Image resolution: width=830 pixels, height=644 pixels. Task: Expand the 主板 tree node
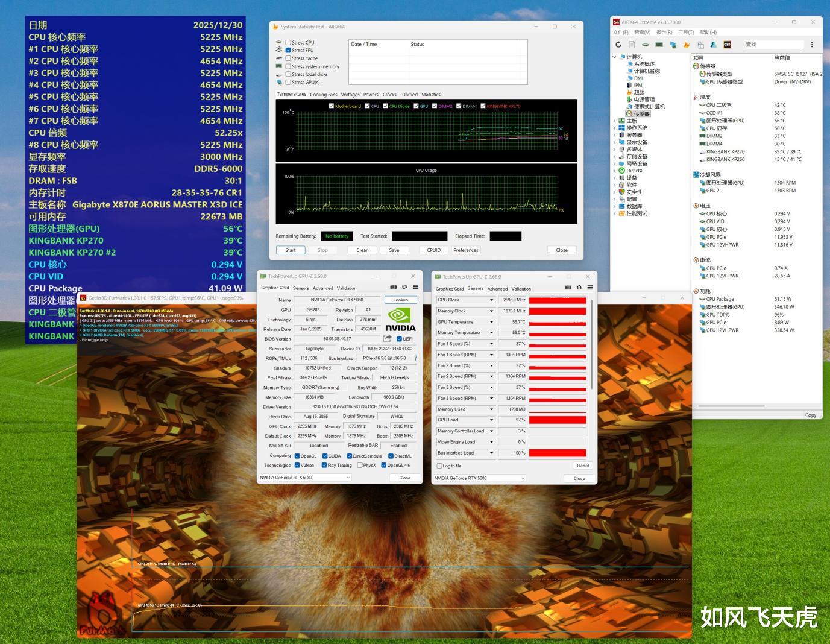[x=614, y=121]
